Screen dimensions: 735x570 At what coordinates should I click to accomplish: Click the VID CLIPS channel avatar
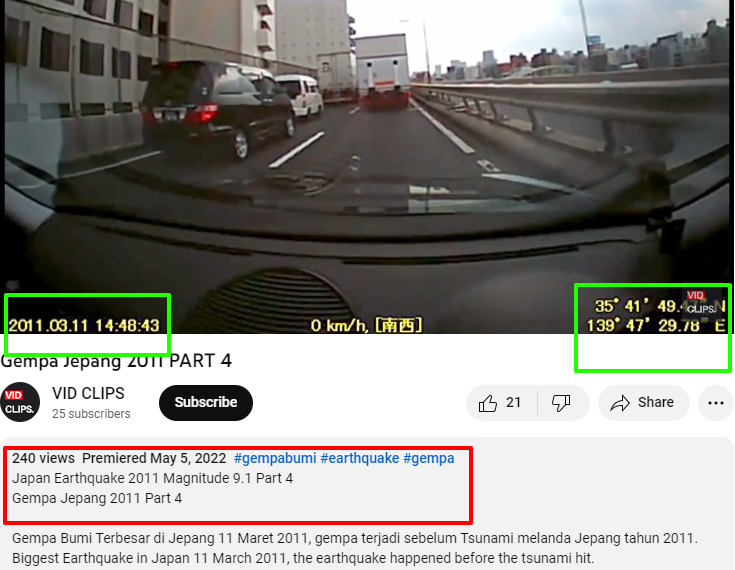click(20, 402)
